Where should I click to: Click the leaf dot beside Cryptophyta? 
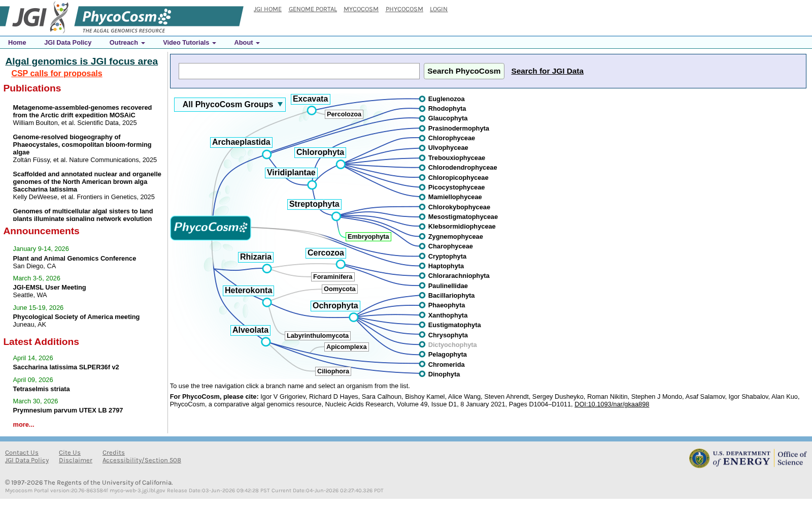pos(422,256)
